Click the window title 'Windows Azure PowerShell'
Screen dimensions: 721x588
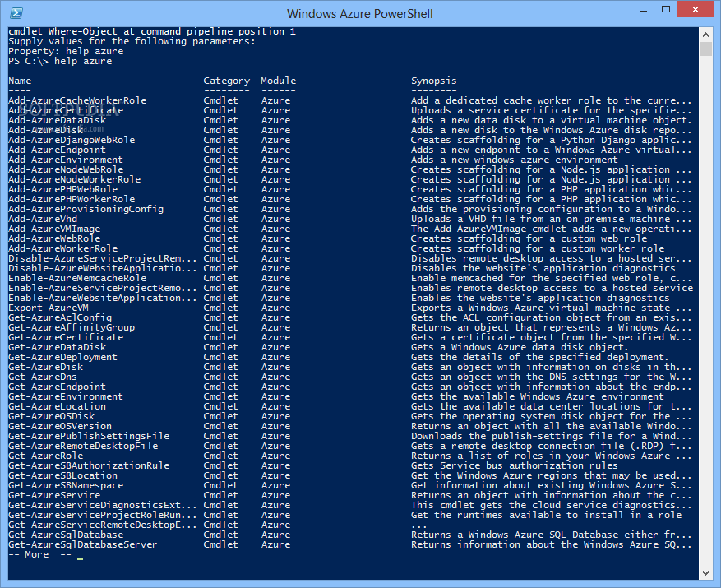click(x=359, y=14)
